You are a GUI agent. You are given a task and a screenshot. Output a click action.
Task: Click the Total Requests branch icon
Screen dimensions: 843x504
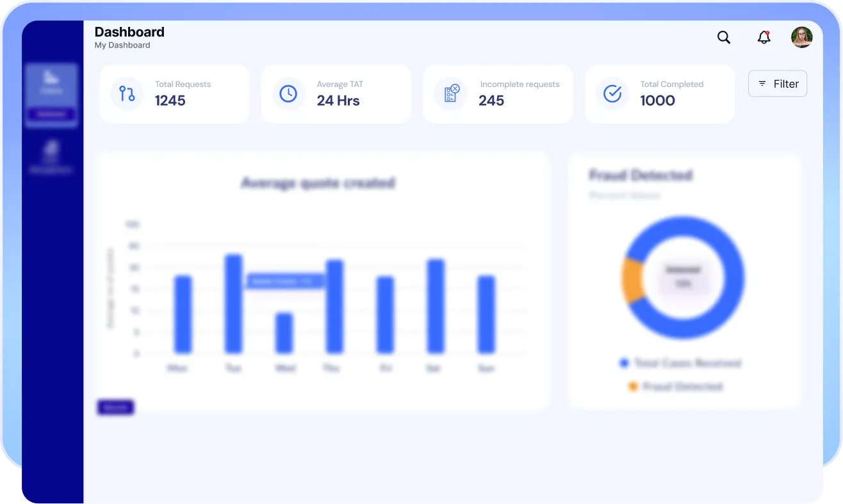tap(127, 93)
